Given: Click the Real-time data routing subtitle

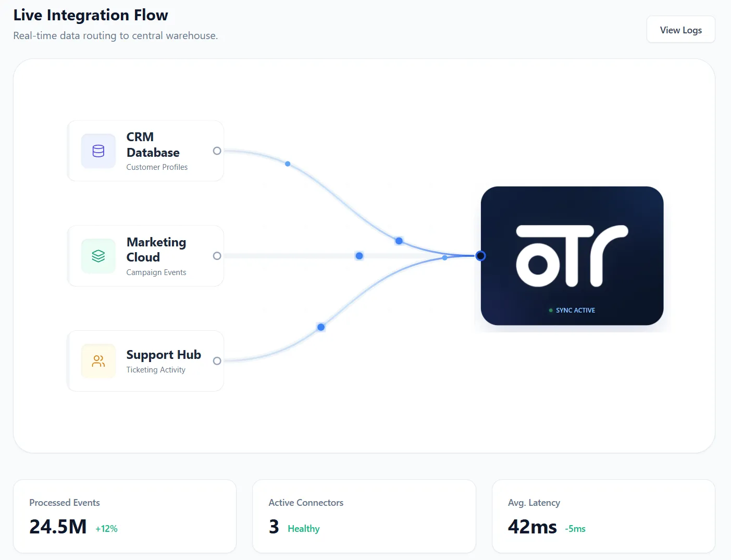Looking at the screenshot, I should (x=116, y=36).
